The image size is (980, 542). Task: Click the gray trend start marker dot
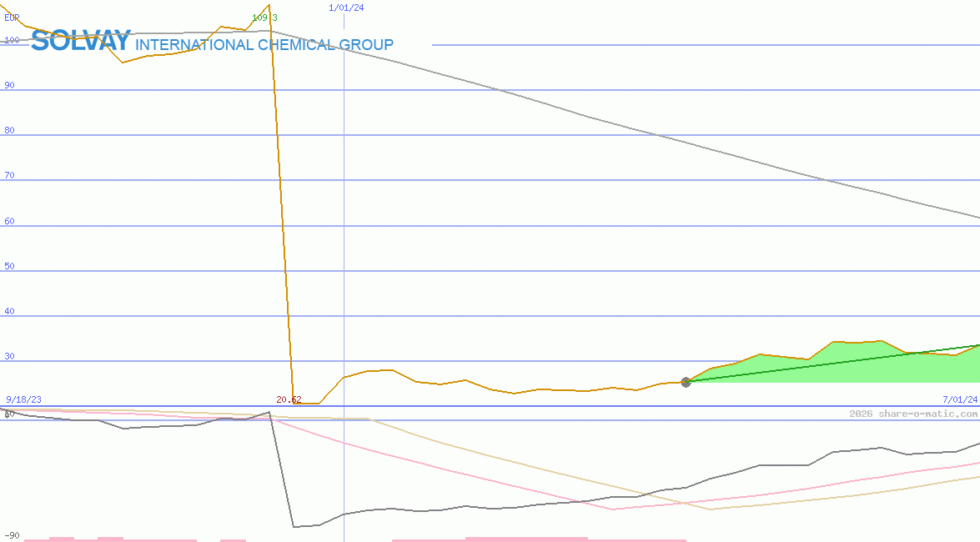point(686,382)
